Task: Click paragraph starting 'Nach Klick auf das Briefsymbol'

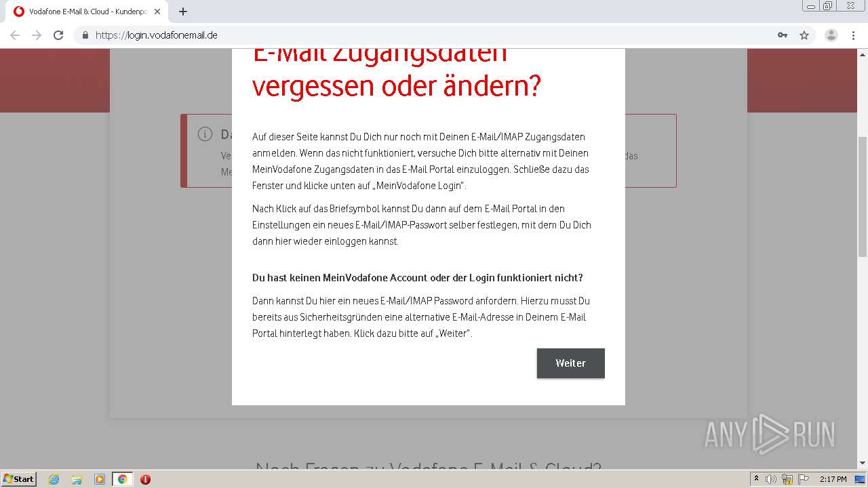Action: (x=422, y=225)
